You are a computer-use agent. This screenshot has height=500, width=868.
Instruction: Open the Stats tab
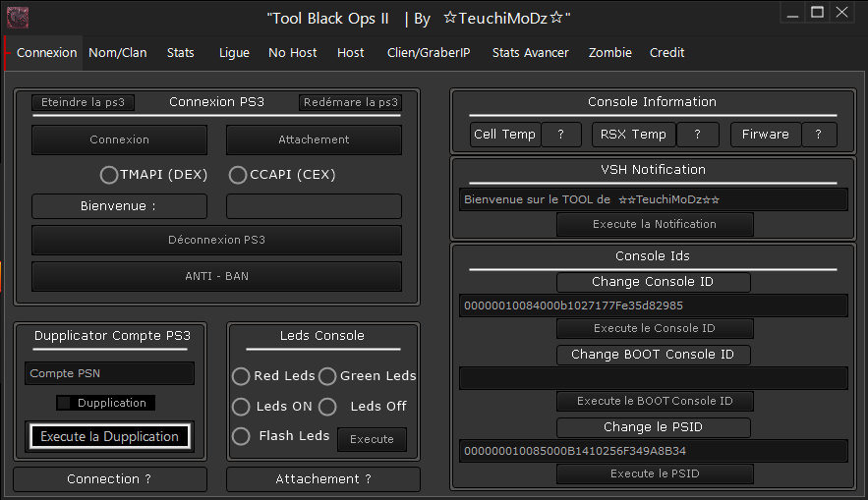[180, 53]
